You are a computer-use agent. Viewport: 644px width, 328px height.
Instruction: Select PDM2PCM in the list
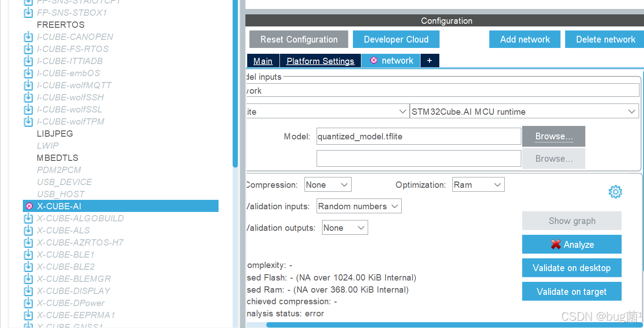59,170
